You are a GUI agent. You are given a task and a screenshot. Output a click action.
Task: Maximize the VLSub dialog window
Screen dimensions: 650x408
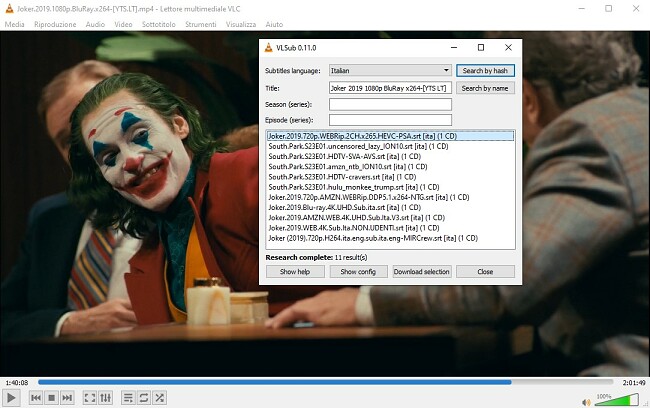[481, 48]
